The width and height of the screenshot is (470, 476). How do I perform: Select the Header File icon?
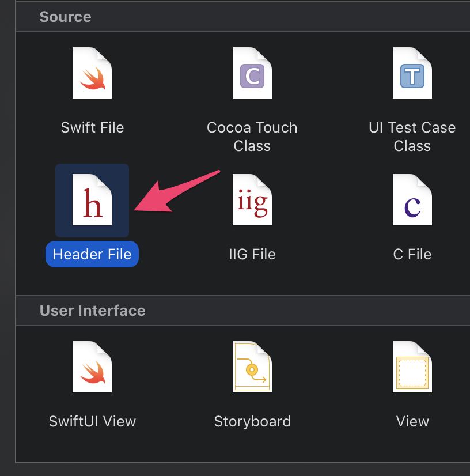pos(92,200)
